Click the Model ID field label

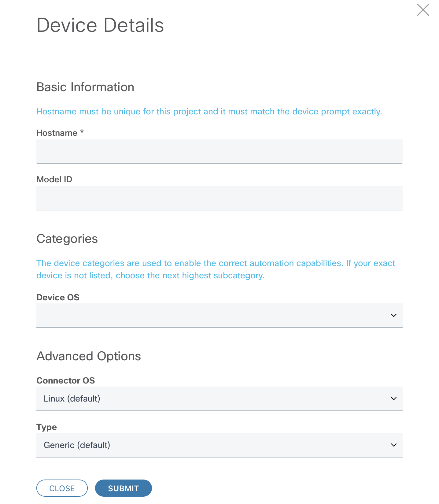click(x=54, y=180)
